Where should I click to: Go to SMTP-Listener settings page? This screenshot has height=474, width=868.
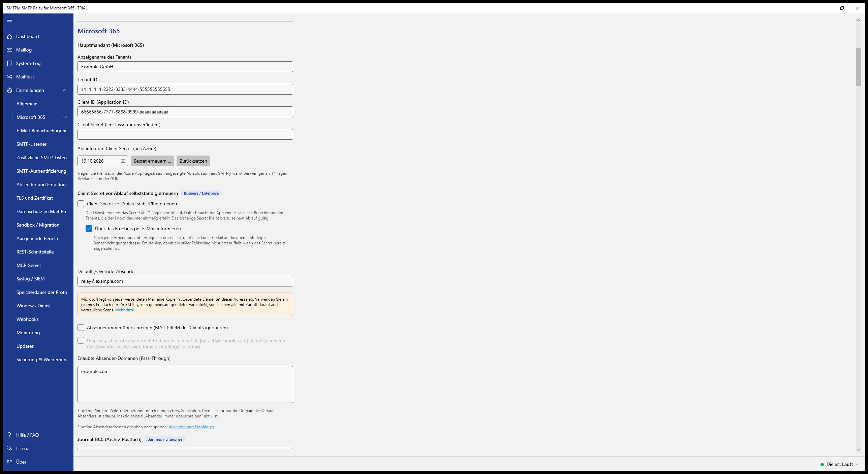(31, 144)
